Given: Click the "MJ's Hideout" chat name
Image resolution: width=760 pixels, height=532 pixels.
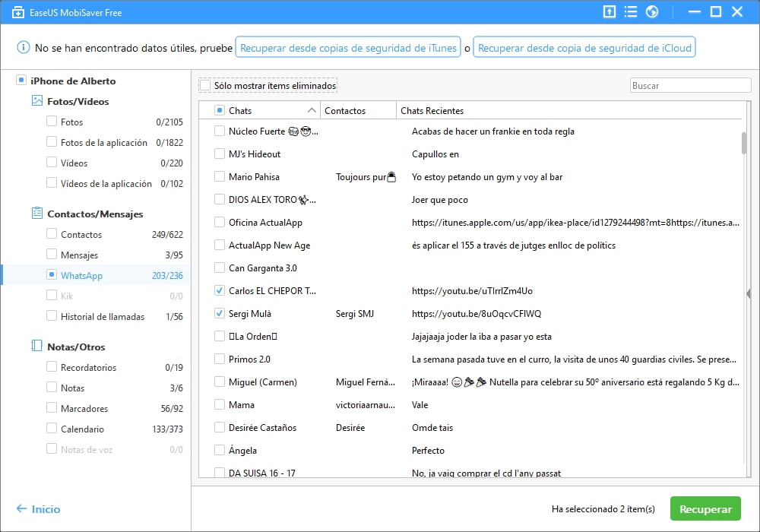Looking at the screenshot, I should tap(255, 154).
